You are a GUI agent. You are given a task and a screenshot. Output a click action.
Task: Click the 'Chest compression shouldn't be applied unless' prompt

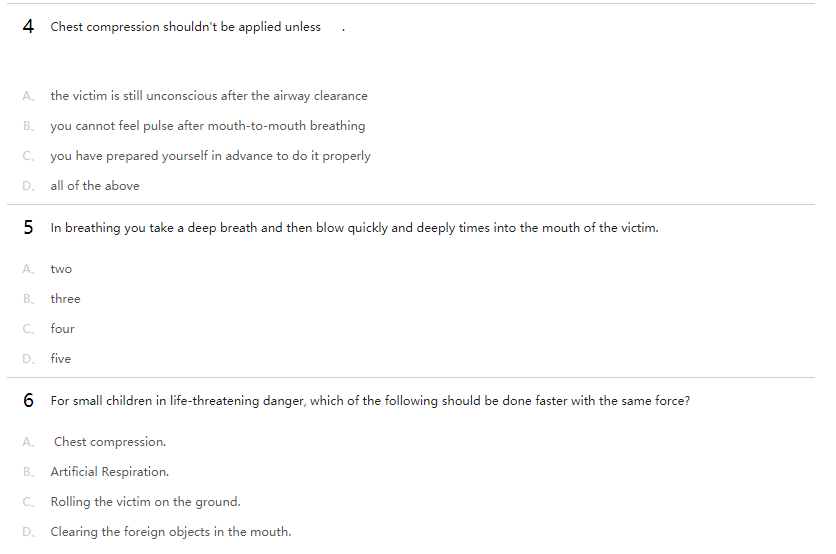tap(186, 27)
